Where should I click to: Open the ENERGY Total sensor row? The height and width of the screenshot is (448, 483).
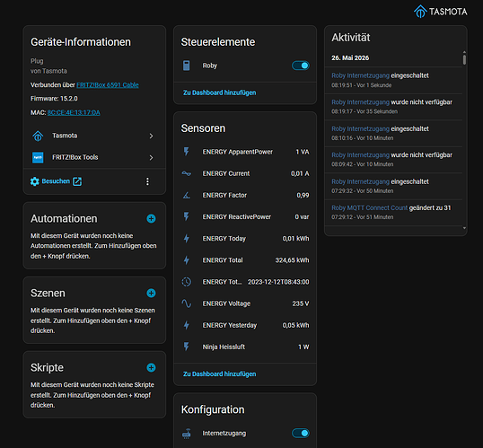(245, 260)
